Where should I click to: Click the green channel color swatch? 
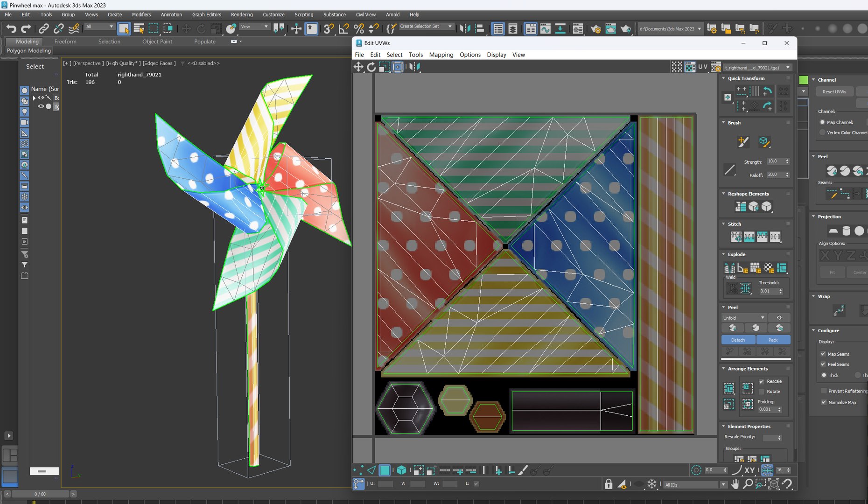(x=803, y=80)
